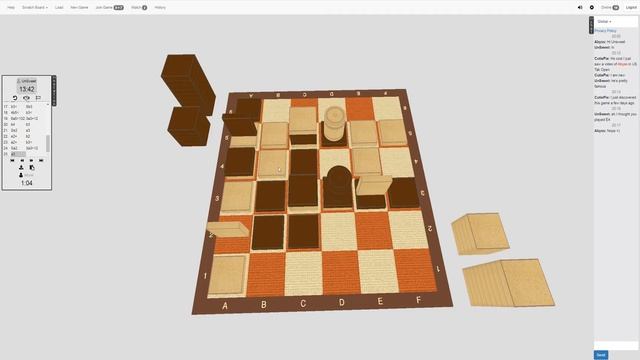This screenshot has height=360, width=640.
Task: Jump to last move in move list
Action: coord(41,160)
